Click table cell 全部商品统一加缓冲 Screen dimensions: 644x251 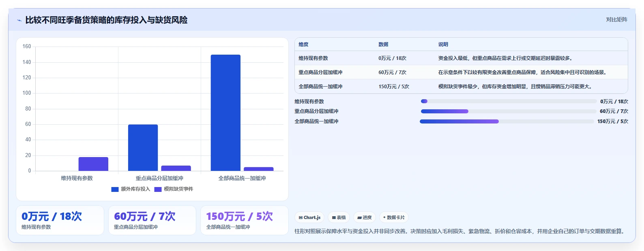pos(320,87)
